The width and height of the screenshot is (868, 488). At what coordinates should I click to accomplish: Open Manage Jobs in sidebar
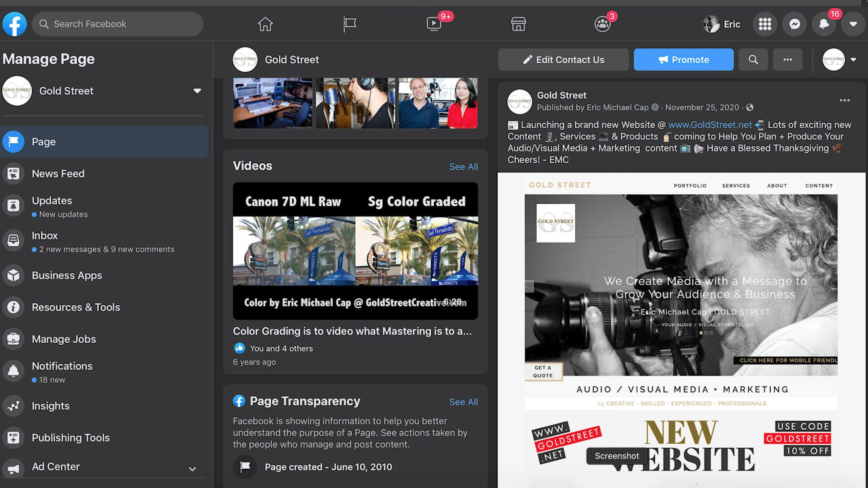click(104, 339)
